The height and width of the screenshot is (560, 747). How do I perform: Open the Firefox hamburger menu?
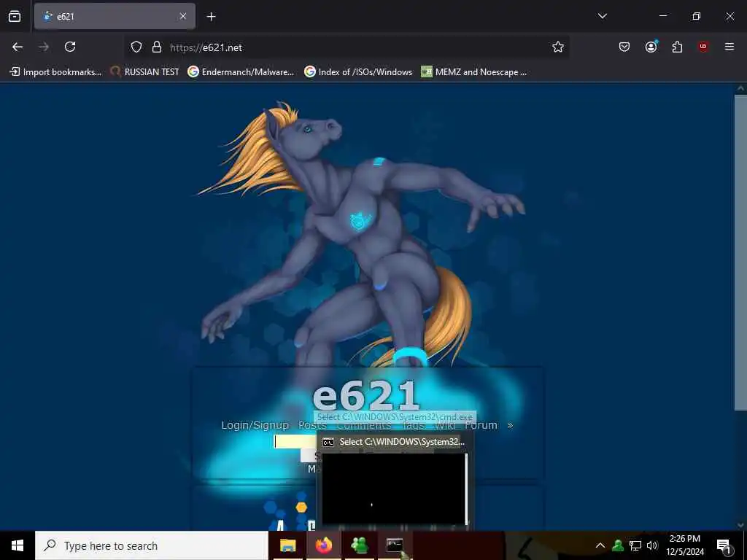pyautogui.click(x=729, y=47)
